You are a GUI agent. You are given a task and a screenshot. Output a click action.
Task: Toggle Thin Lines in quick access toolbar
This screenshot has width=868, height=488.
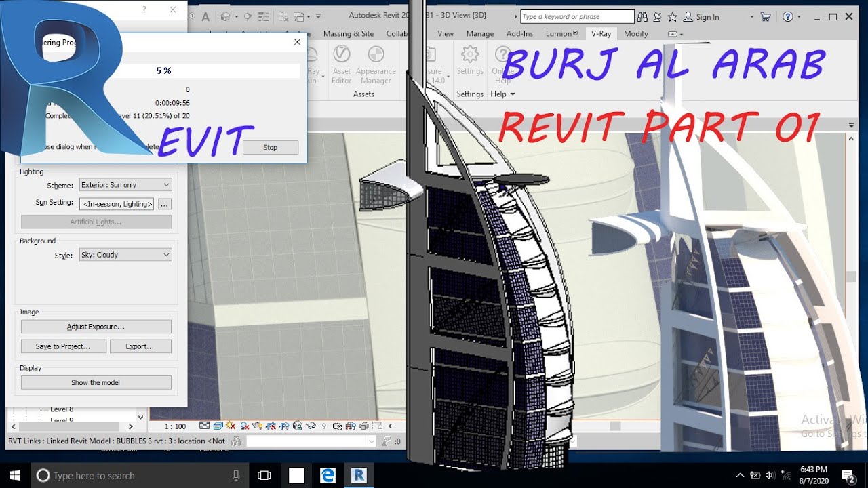[263, 16]
